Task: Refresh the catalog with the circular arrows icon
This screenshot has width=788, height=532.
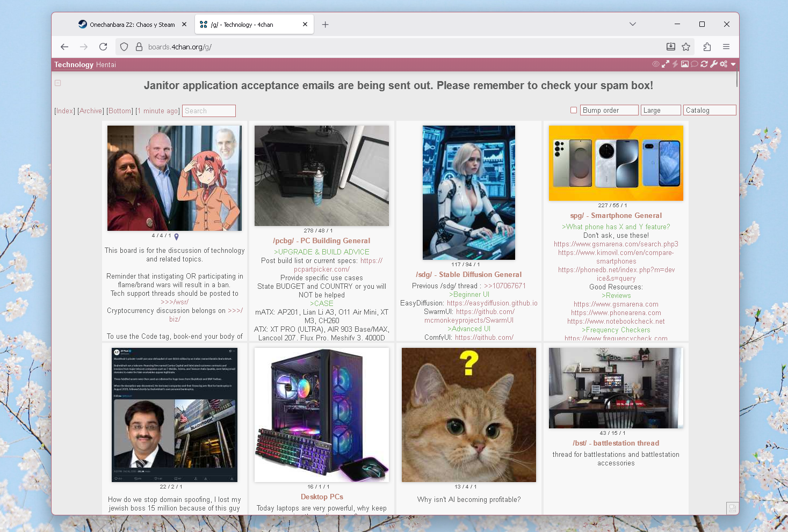Action: 704,64
